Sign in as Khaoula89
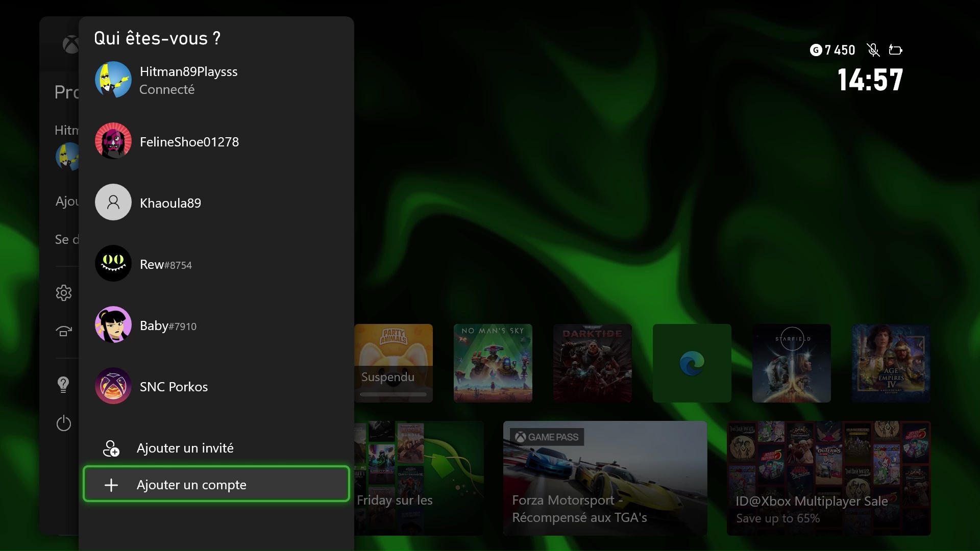The height and width of the screenshot is (551, 980). 216,203
